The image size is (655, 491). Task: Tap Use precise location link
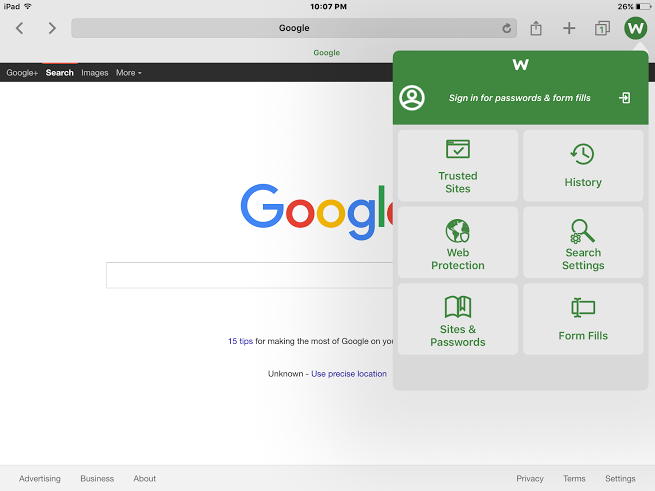point(349,374)
